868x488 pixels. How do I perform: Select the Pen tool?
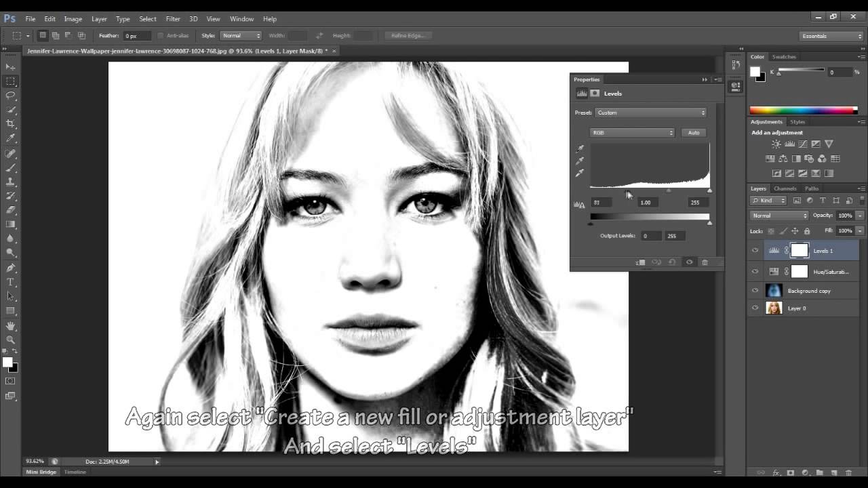11,268
